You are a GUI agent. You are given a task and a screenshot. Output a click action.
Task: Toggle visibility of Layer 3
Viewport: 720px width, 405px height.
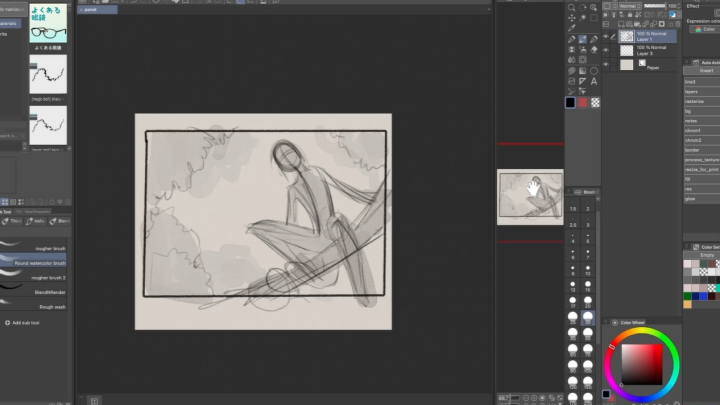(x=606, y=50)
